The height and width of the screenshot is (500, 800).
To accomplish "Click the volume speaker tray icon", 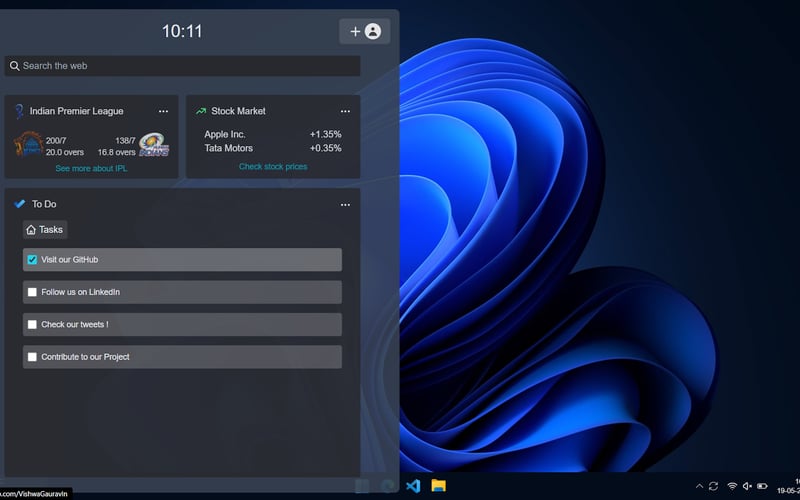I will pos(747,486).
